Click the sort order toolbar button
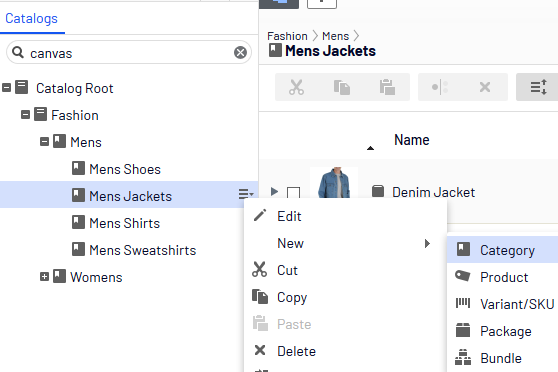This screenshot has width=558, height=372. pyautogui.click(x=538, y=87)
